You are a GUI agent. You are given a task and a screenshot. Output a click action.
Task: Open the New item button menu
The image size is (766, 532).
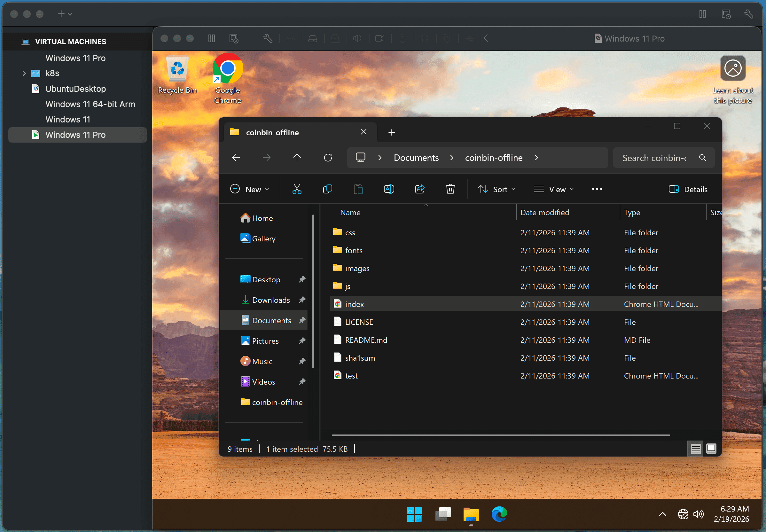(250, 189)
